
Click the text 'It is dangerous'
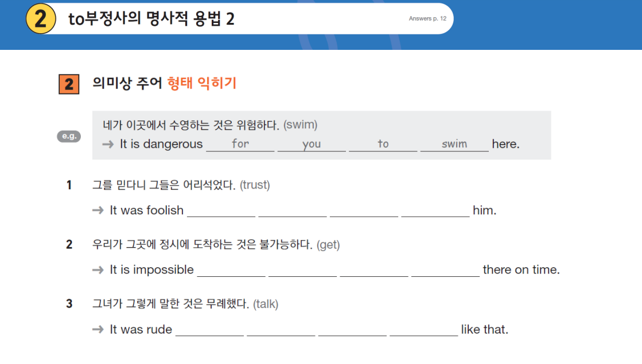pos(161,144)
